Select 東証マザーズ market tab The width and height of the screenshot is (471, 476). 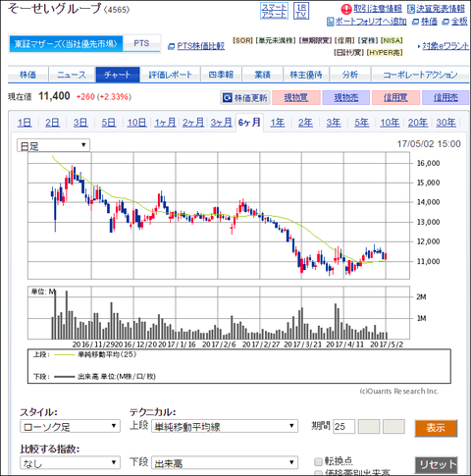(x=66, y=44)
